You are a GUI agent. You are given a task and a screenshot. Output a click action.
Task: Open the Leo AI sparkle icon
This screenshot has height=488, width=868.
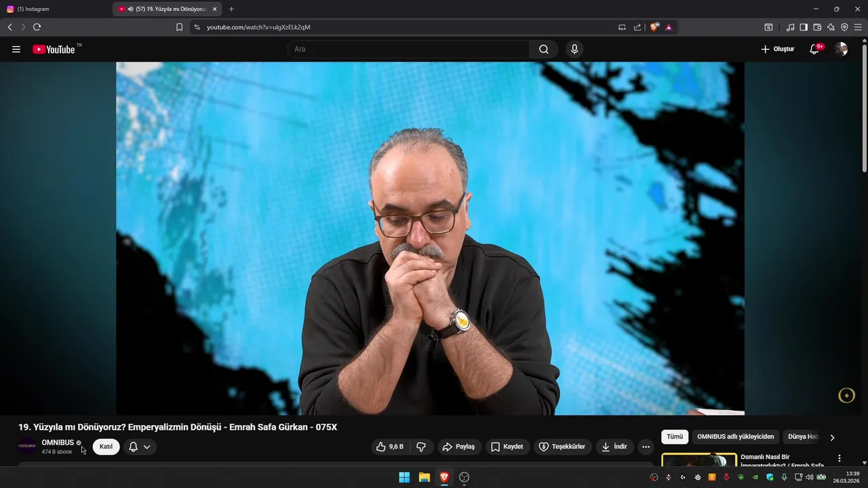click(831, 27)
